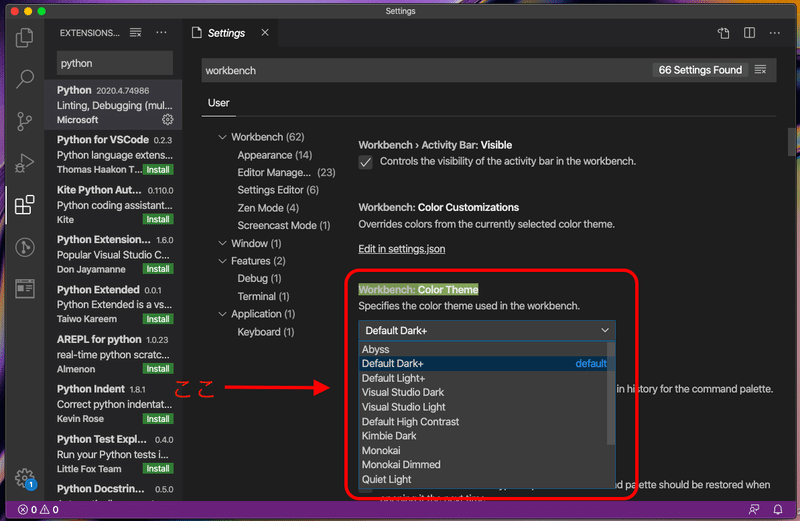Install Kite Python Autocomplete extension

coord(158,219)
